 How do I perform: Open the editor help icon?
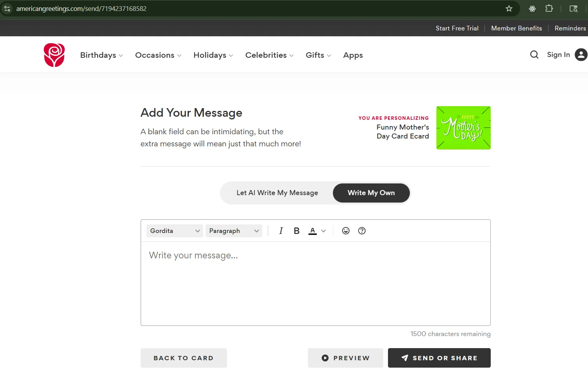(362, 231)
